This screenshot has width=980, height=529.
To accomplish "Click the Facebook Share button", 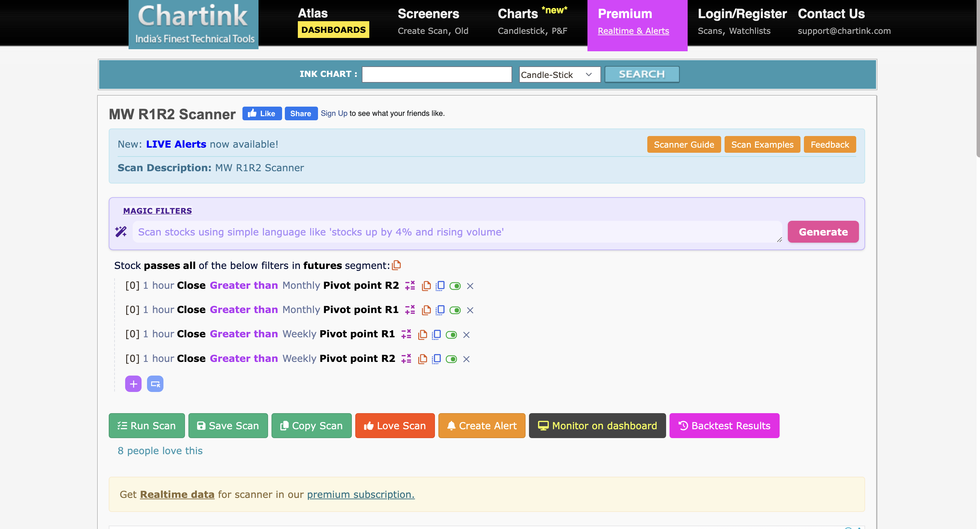I will coord(301,113).
